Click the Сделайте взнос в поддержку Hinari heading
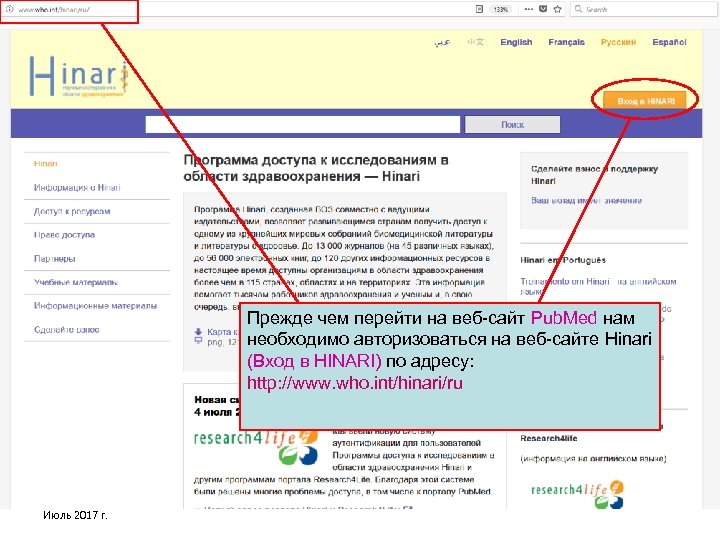This screenshot has height=540, width=720. (x=594, y=174)
